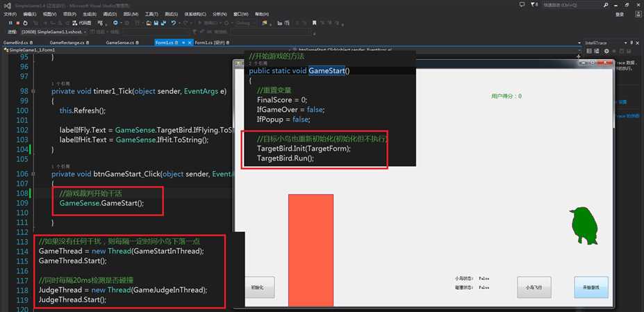Open the Project menu
Image resolution: width=644 pixels, height=312 pixels.
(x=69, y=14)
